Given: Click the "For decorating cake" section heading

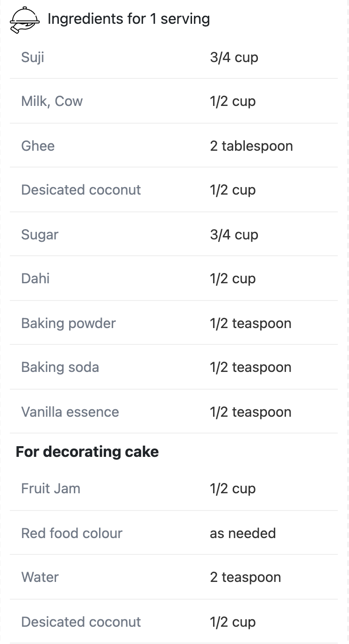Looking at the screenshot, I should (x=87, y=452).
